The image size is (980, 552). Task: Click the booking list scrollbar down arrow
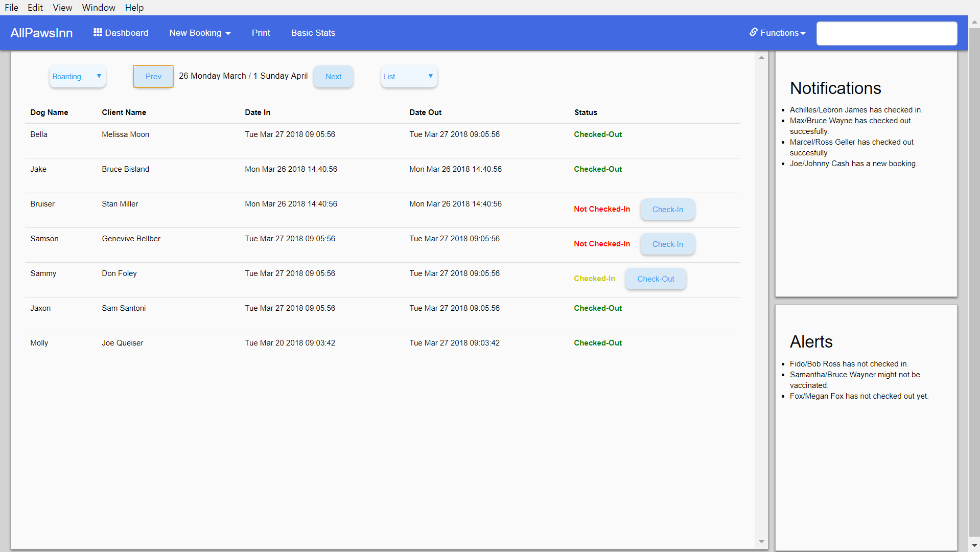(761, 542)
